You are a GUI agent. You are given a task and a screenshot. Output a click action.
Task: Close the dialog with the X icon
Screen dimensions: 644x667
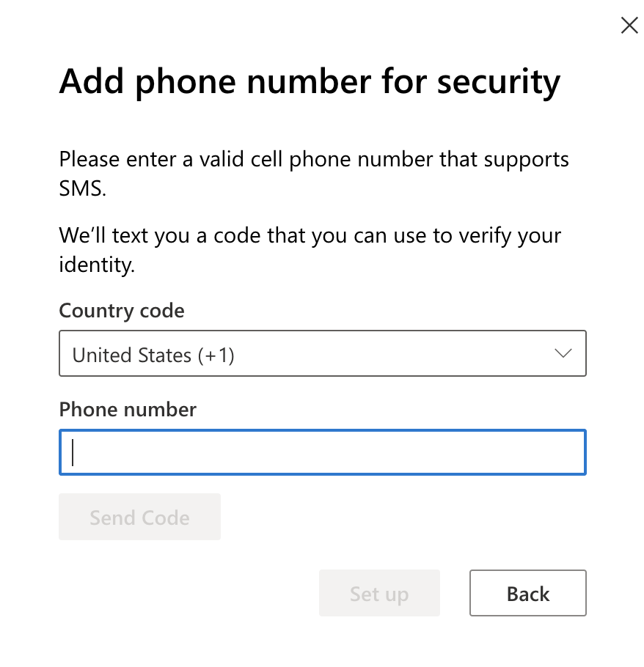coord(629,26)
